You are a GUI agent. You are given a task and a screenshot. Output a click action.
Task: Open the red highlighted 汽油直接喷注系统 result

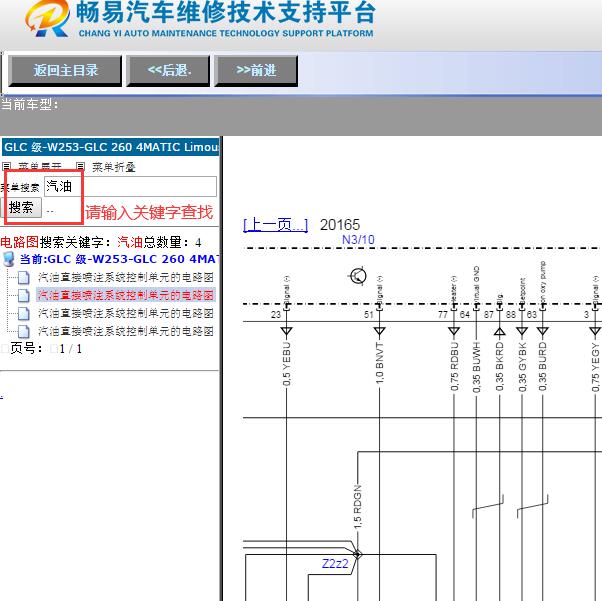point(126,295)
